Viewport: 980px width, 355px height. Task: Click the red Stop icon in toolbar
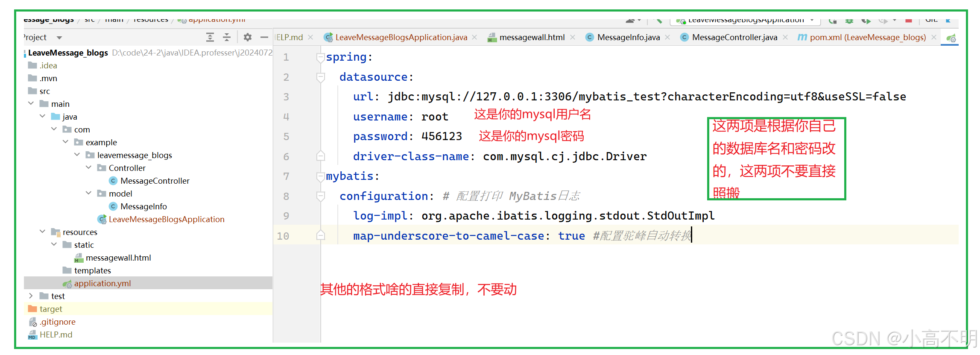909,20
